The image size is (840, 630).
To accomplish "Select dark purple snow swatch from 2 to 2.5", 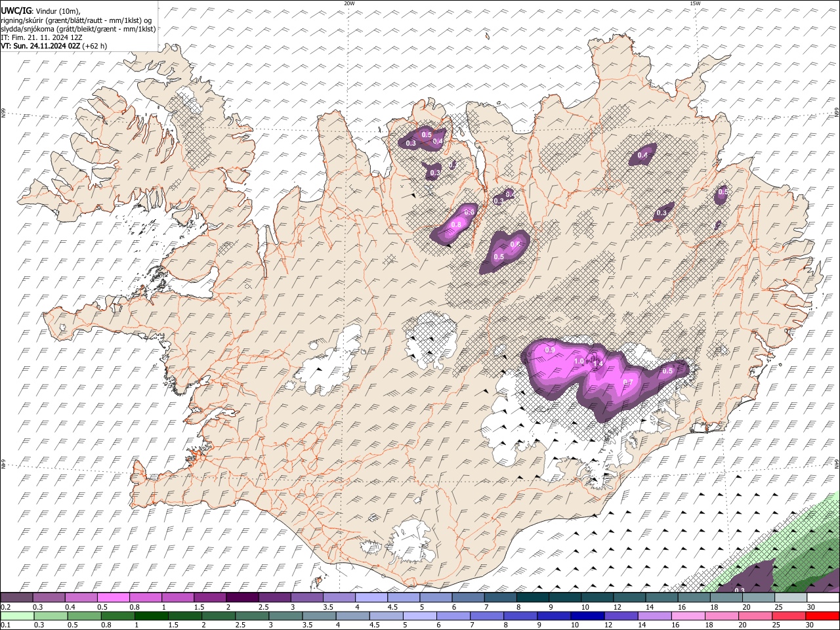I will click(x=242, y=597).
